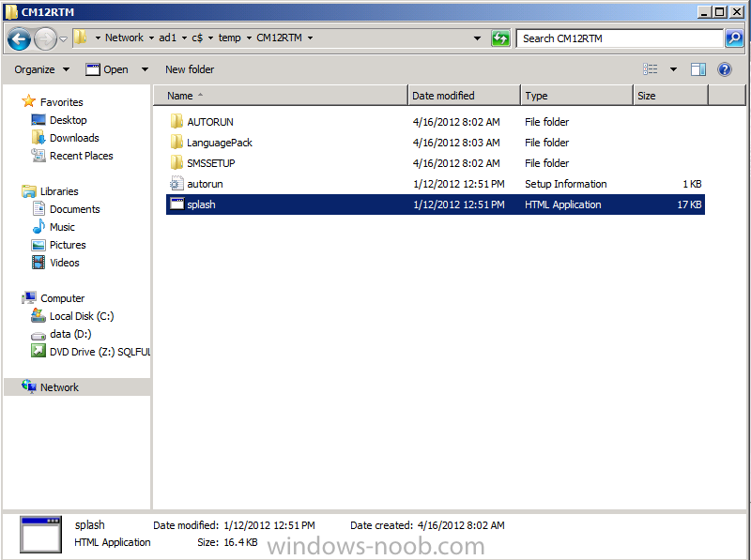
Task: Click the 17 KB size cell
Action: [x=689, y=204]
